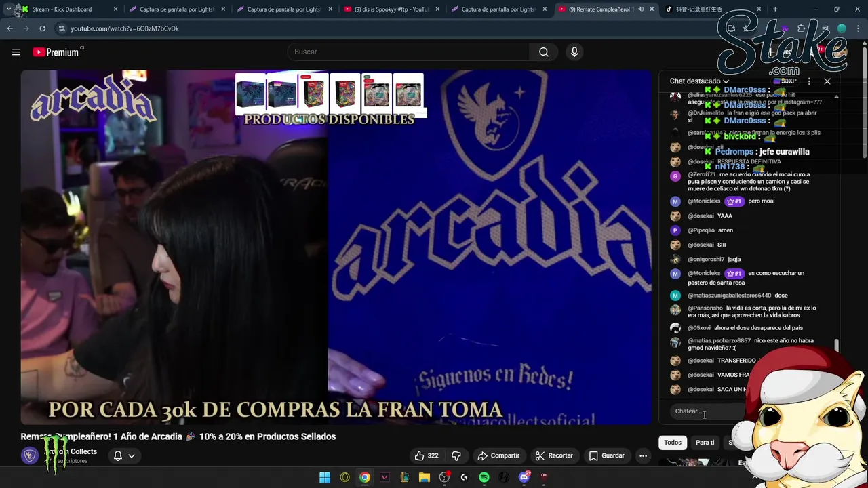Click @Pansonsho chat message
Image resolution: width=868 pixels, height=488 pixels.
pos(745,312)
